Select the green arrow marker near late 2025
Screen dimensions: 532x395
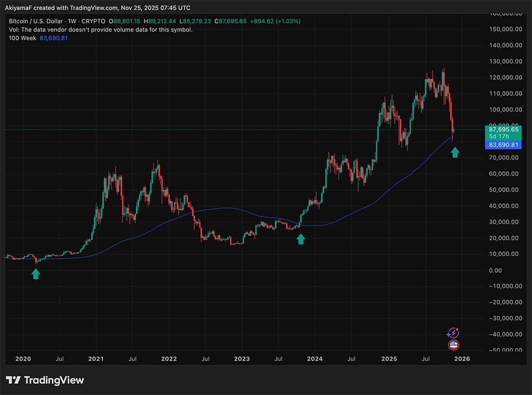point(455,152)
